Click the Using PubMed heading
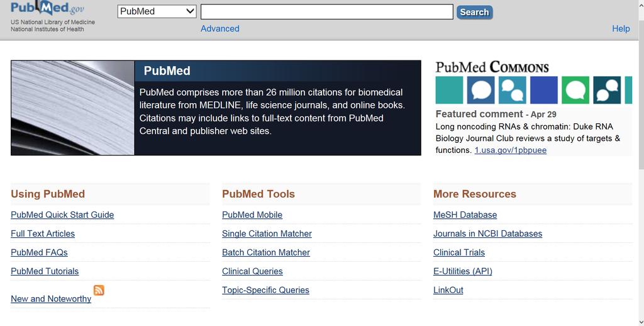Screen dimensions: 644x326 [48, 194]
